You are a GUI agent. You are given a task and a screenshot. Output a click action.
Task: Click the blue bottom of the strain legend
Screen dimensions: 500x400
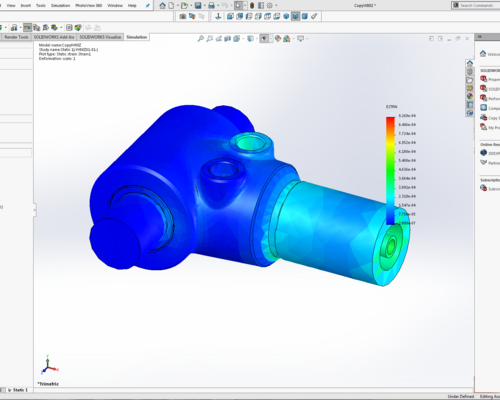point(390,220)
